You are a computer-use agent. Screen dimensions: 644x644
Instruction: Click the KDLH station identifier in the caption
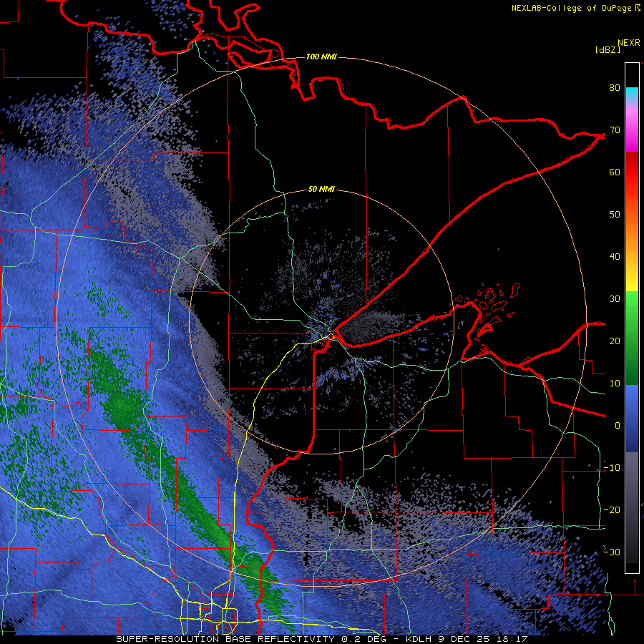tap(418, 639)
